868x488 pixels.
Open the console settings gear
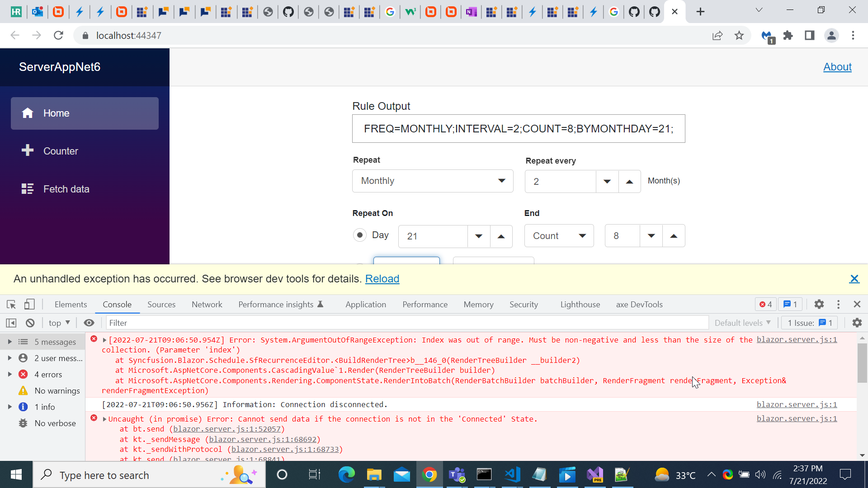coord(857,323)
